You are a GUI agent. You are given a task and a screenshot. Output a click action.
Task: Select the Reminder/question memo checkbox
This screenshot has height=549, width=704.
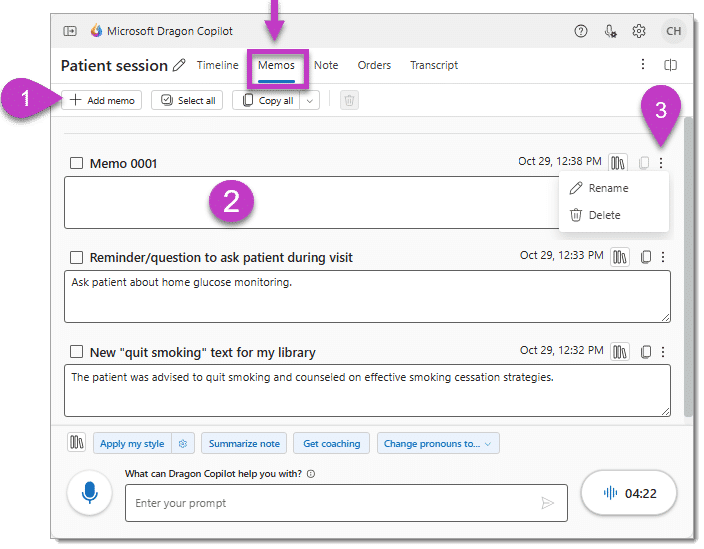click(77, 257)
